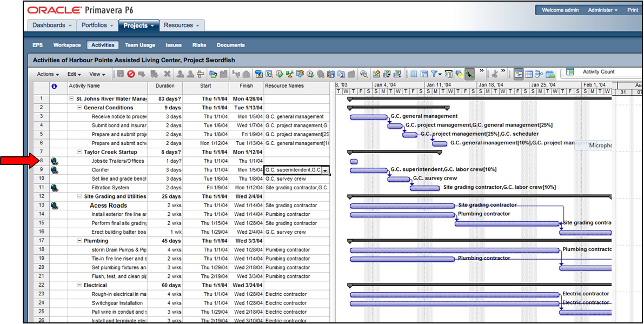644x324 pixels.
Task: Click the info icon column header
Action: (x=54, y=86)
